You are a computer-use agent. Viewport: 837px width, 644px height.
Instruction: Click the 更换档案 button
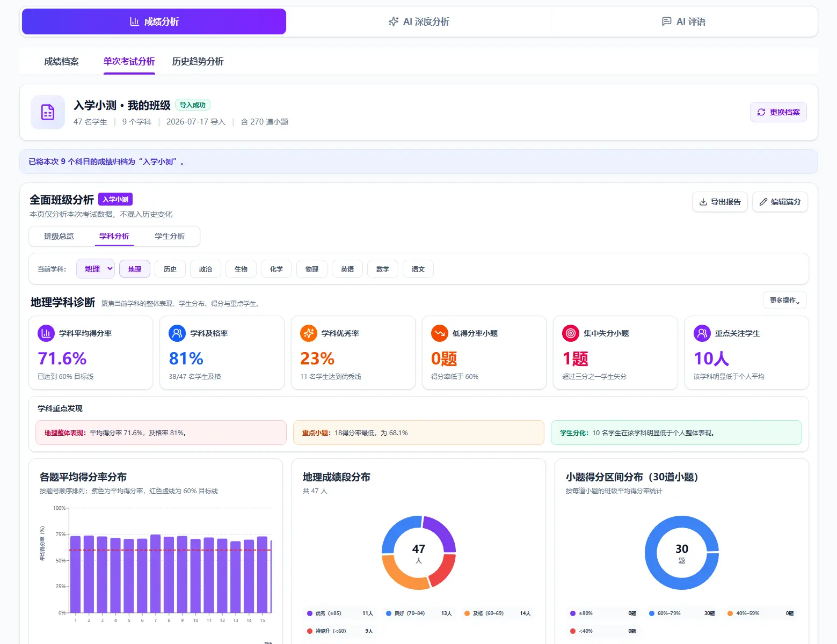click(x=778, y=112)
